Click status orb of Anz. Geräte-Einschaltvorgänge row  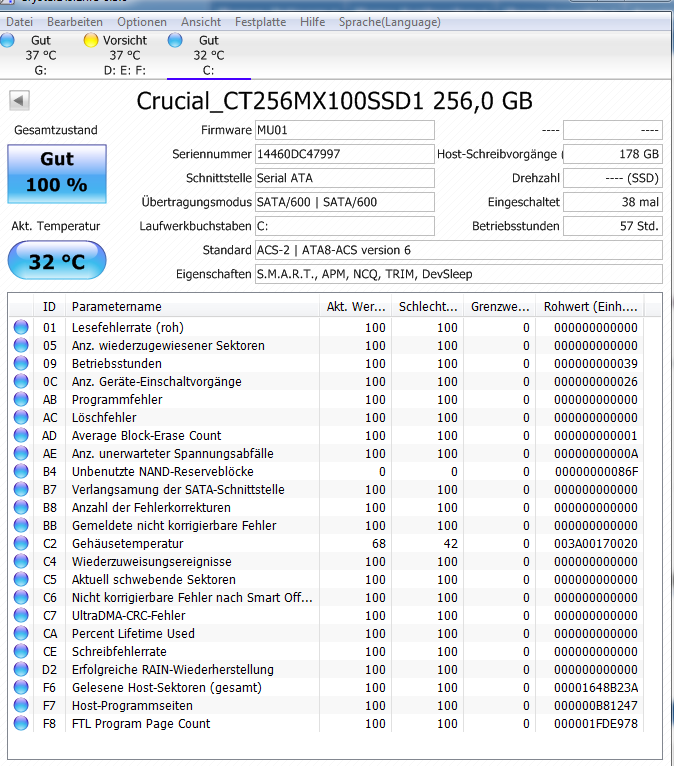pyautogui.click(x=21, y=382)
